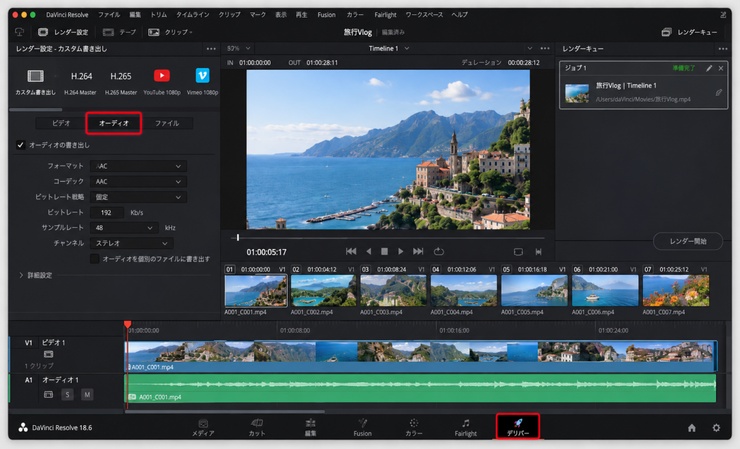
Task: Go to the project manager home icon
Action: click(x=691, y=428)
